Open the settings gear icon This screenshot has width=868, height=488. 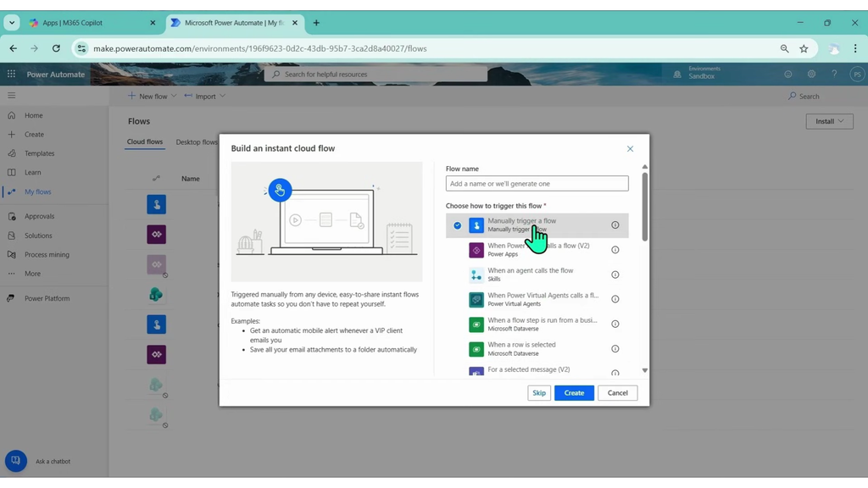point(811,75)
